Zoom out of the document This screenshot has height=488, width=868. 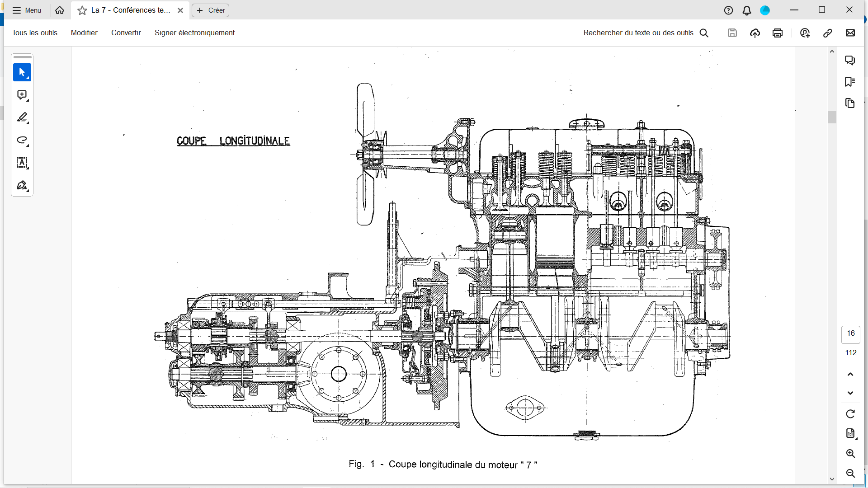tap(850, 473)
